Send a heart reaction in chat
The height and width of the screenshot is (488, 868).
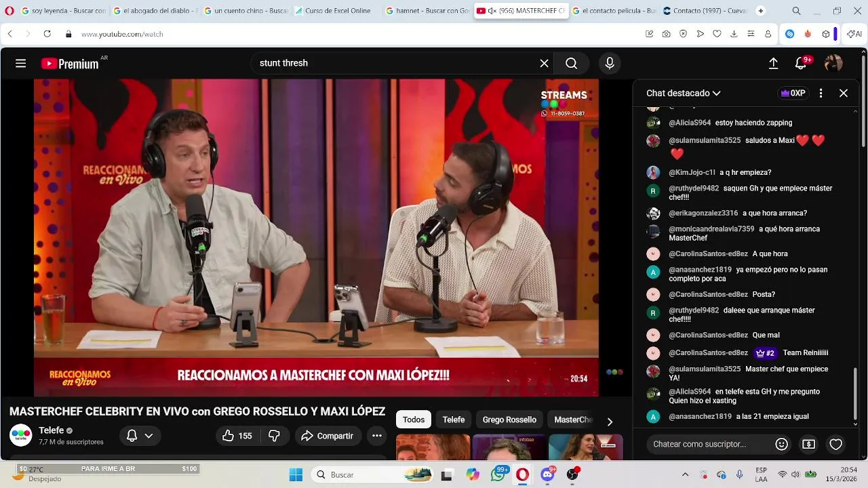click(x=836, y=445)
